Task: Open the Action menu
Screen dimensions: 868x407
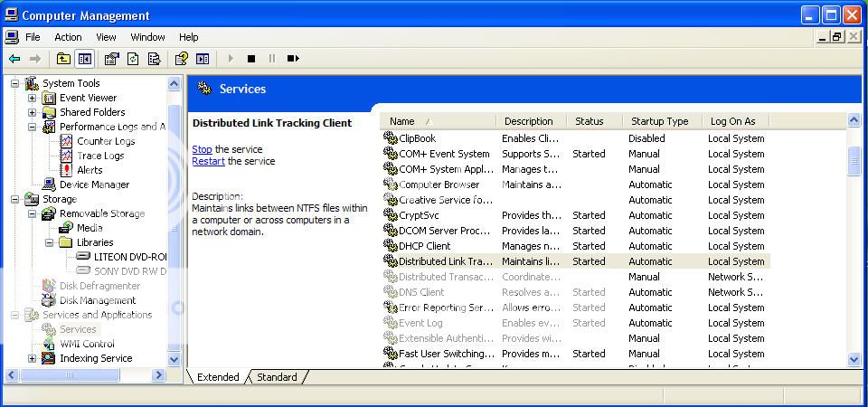Action: pyautogui.click(x=68, y=37)
